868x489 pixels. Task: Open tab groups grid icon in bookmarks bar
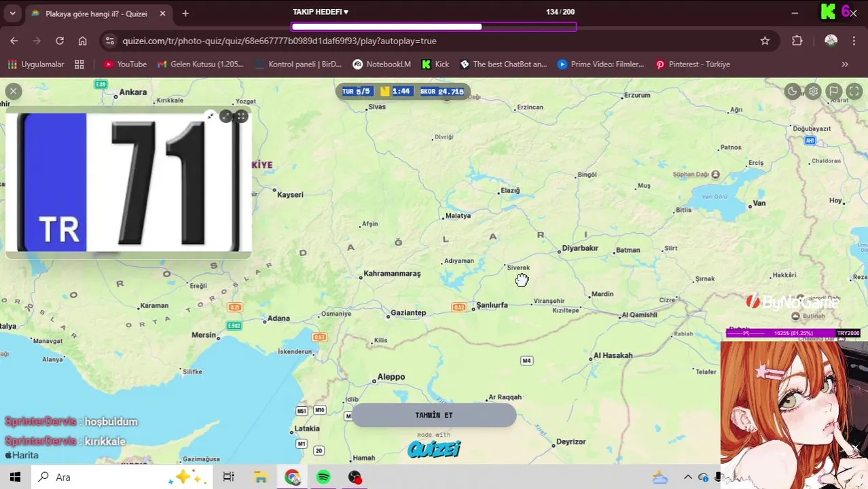79,65
